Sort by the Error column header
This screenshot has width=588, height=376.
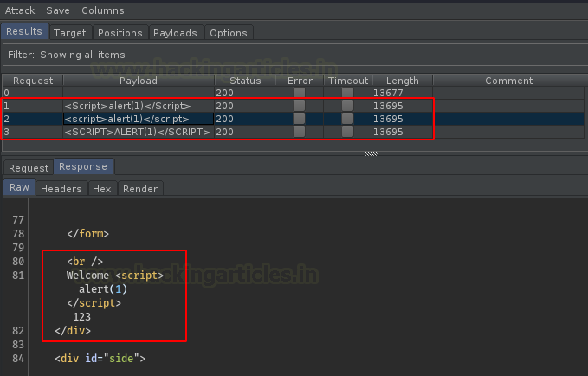[x=300, y=81]
